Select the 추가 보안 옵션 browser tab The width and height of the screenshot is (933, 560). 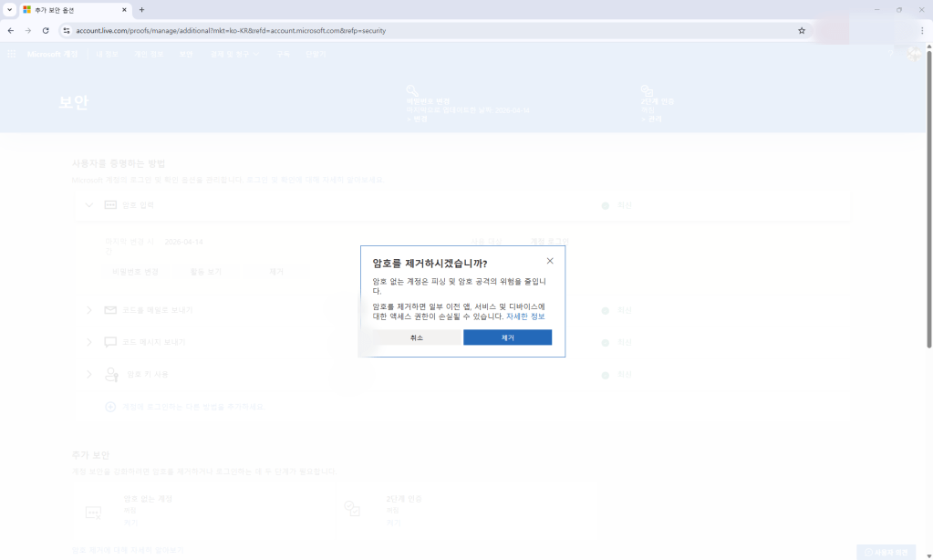click(73, 9)
